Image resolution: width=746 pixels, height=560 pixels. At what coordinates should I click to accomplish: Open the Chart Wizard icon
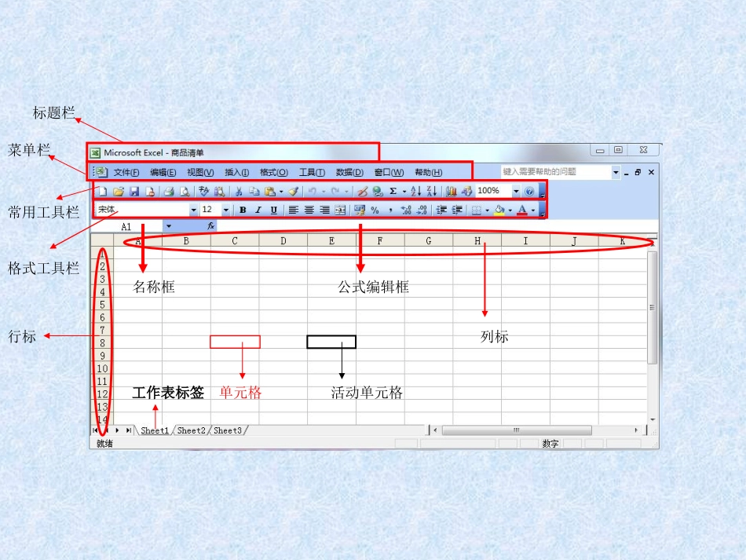[x=451, y=192]
